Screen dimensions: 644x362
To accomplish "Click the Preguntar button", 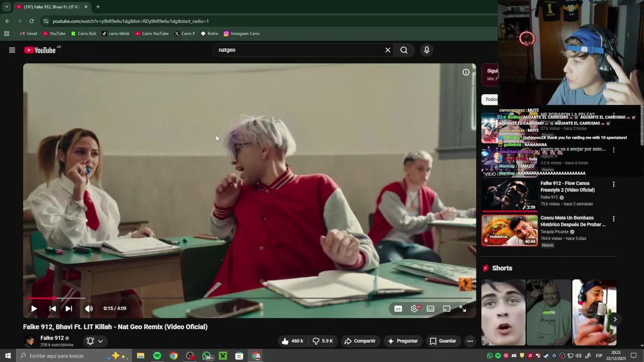I will tap(403, 341).
